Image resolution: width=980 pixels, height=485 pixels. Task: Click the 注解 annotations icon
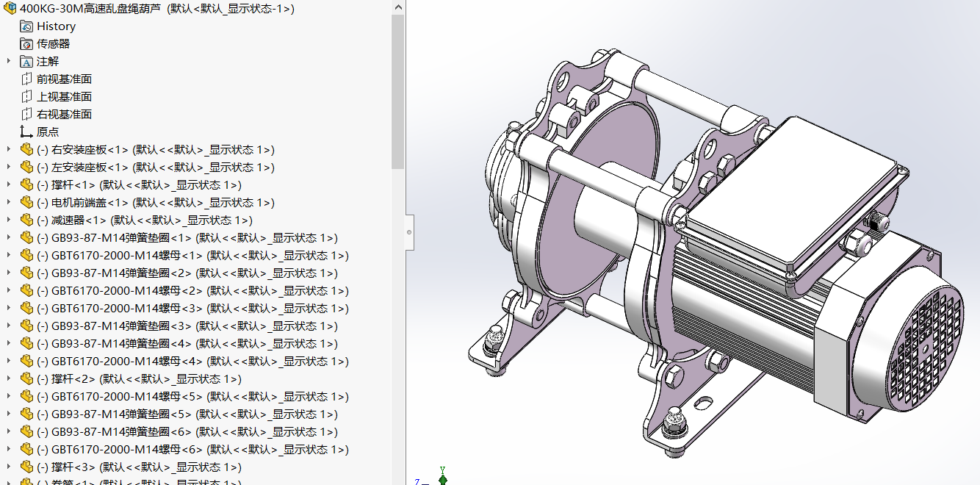27,62
